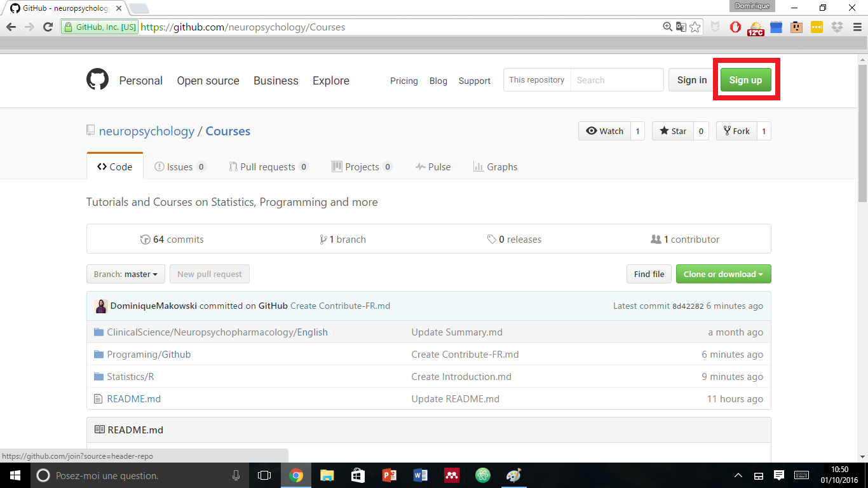Click the Google Translate icon in address bar
The image size is (868, 488).
681,27
